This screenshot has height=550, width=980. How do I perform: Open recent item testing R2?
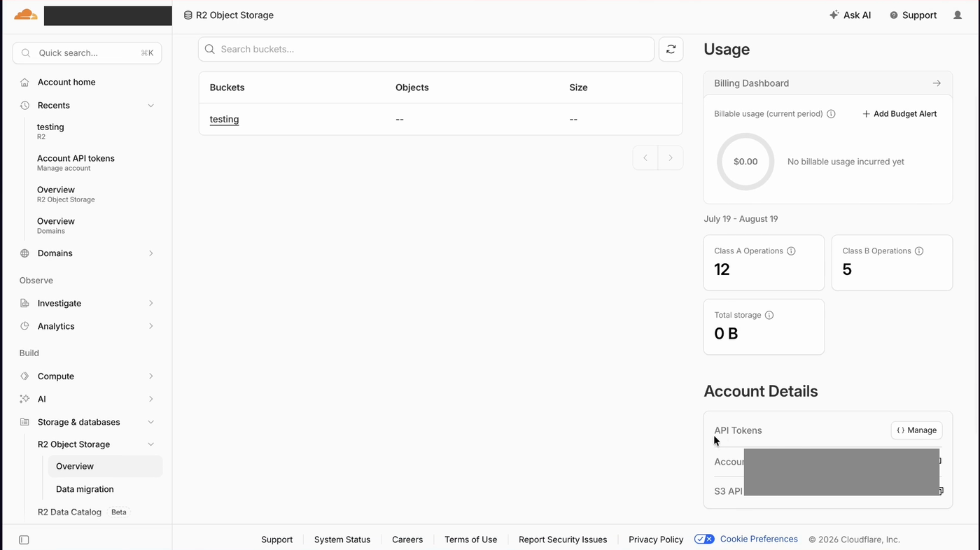pyautogui.click(x=50, y=131)
